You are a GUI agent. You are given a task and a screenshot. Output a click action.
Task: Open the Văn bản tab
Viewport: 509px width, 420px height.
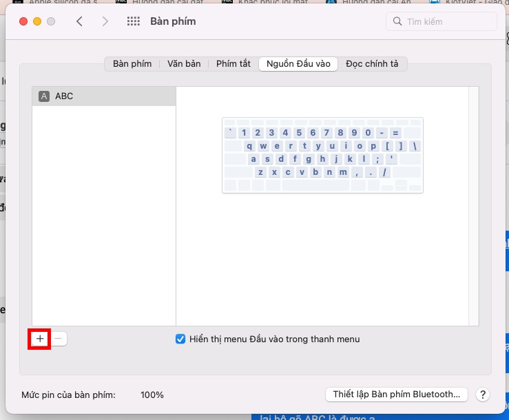tap(184, 63)
